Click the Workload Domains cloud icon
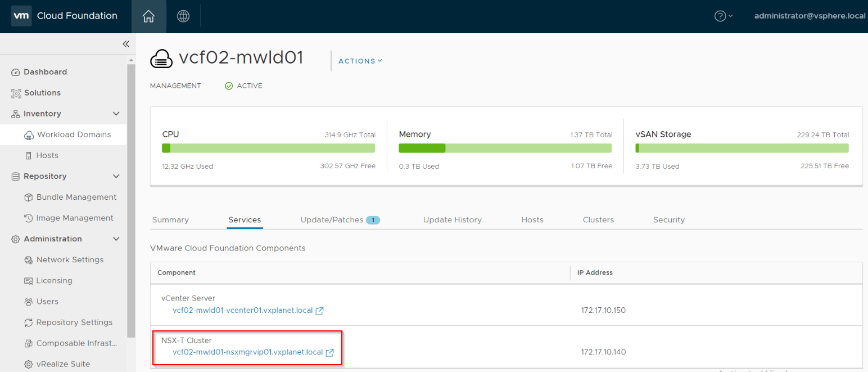 click(x=29, y=135)
